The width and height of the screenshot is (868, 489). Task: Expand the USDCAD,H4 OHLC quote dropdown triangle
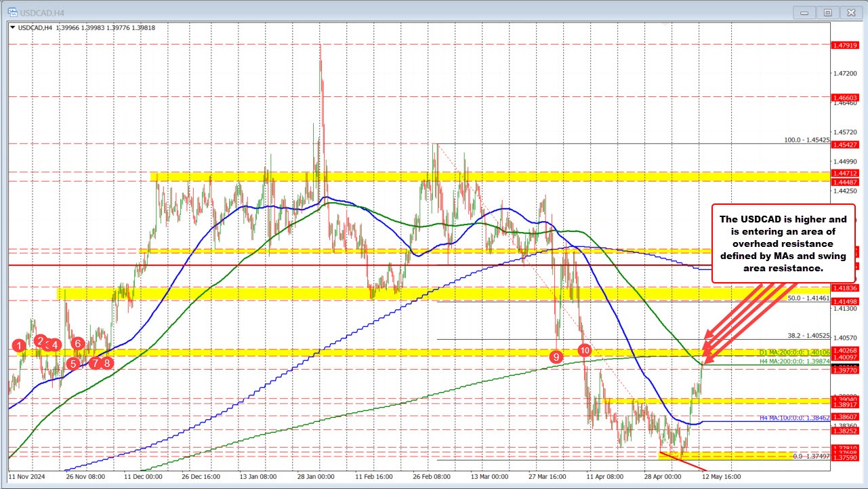(13, 28)
